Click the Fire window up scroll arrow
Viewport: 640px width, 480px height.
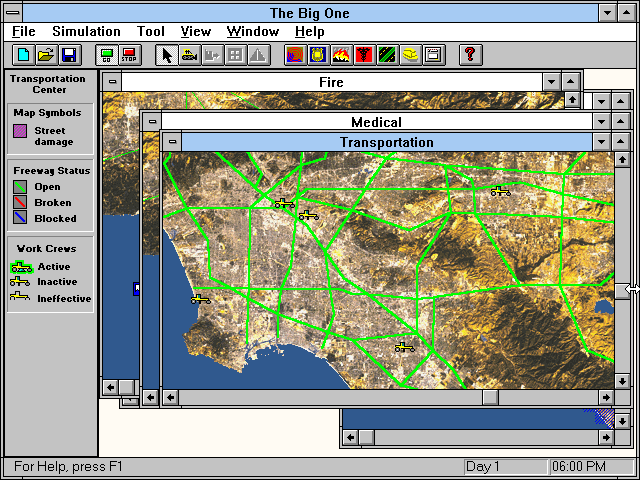(572, 99)
